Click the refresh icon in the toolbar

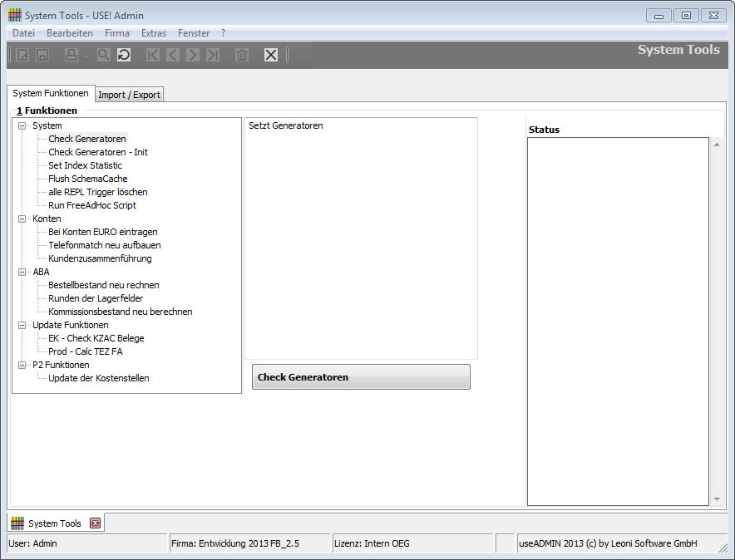[x=124, y=55]
